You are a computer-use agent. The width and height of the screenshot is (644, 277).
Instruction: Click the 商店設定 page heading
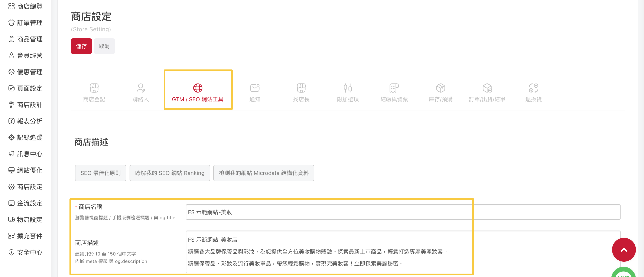(91, 17)
